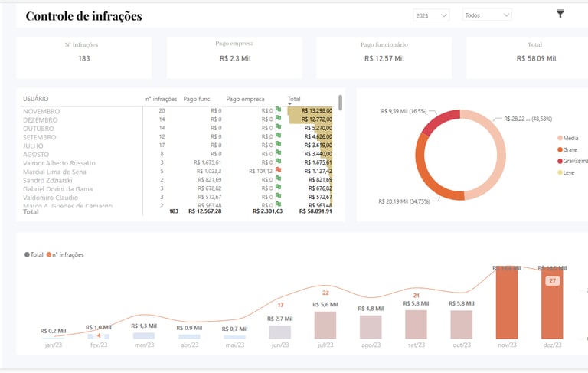Open the 2023 year dropdown
This screenshot has width=588, height=373.
pos(431,15)
